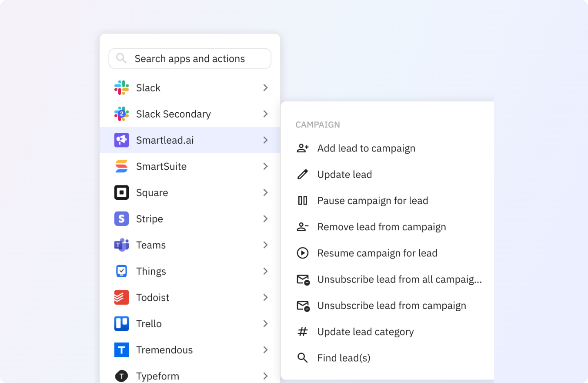The width and height of the screenshot is (588, 383).
Task: Open the Stripe app entry
Action: tap(190, 218)
